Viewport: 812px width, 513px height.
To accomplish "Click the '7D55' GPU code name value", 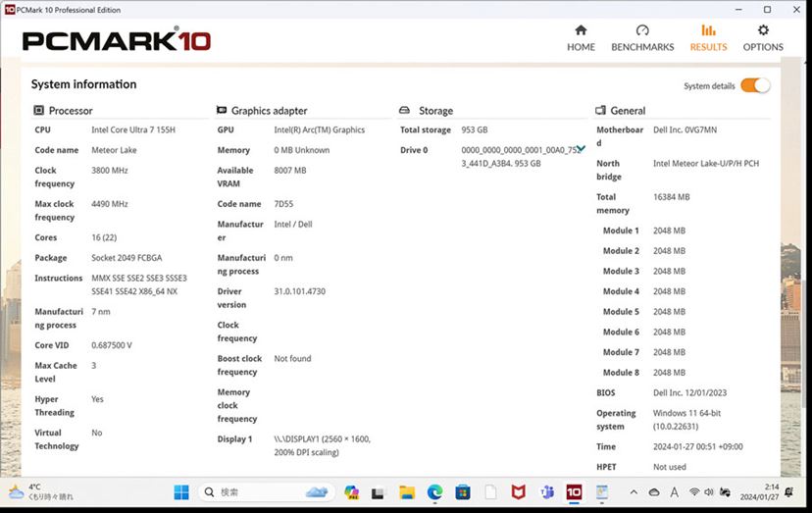I will pyautogui.click(x=283, y=204).
